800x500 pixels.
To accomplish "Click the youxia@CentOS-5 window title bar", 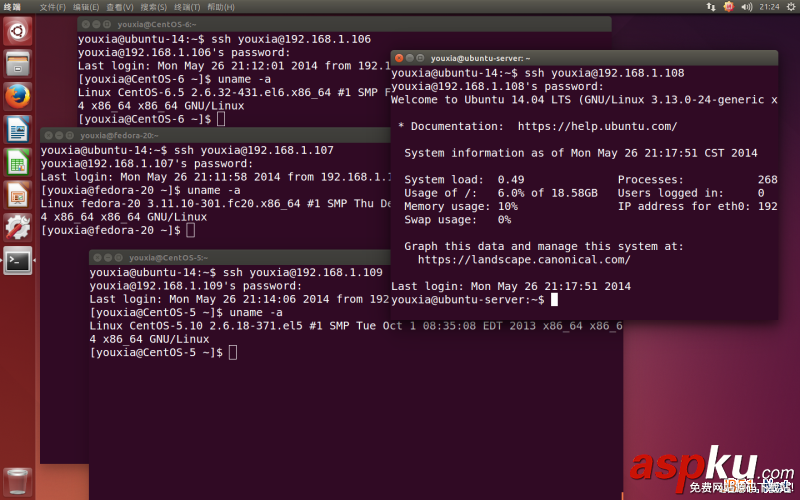I will (x=240, y=258).
